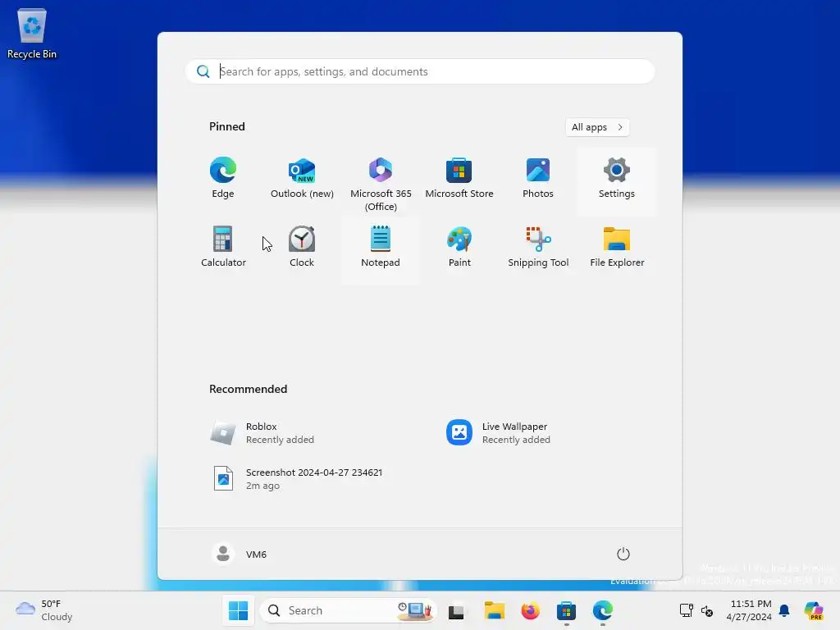Open Copilot preview icon in taskbar
This screenshot has width=840, height=630.
(813, 610)
